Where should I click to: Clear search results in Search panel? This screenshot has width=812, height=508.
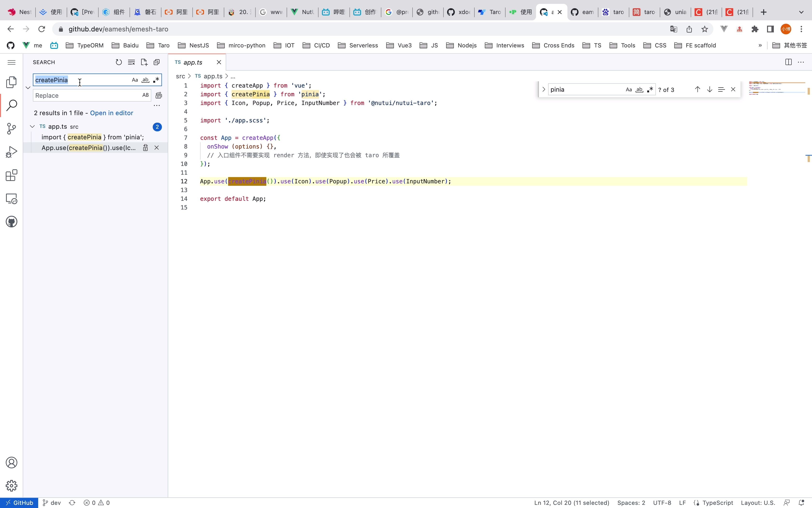(131, 62)
